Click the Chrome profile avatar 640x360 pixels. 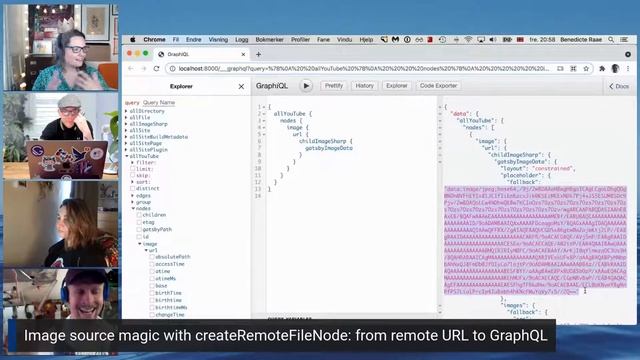point(615,69)
